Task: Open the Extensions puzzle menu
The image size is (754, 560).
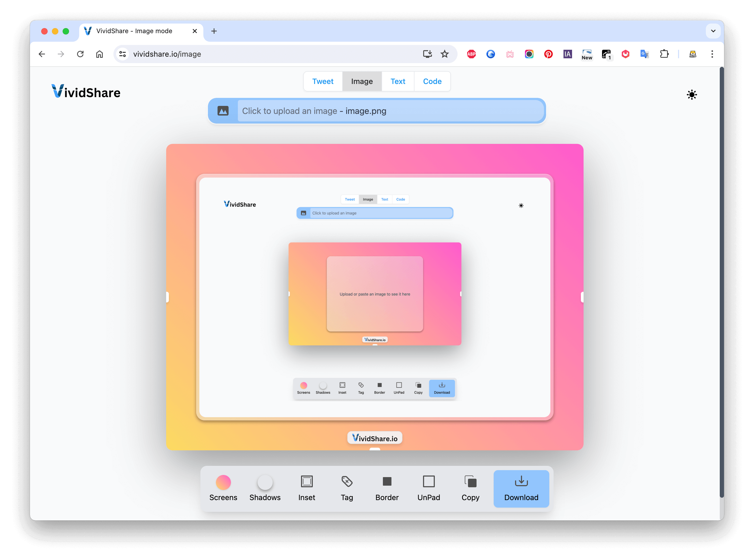Action: tap(664, 54)
